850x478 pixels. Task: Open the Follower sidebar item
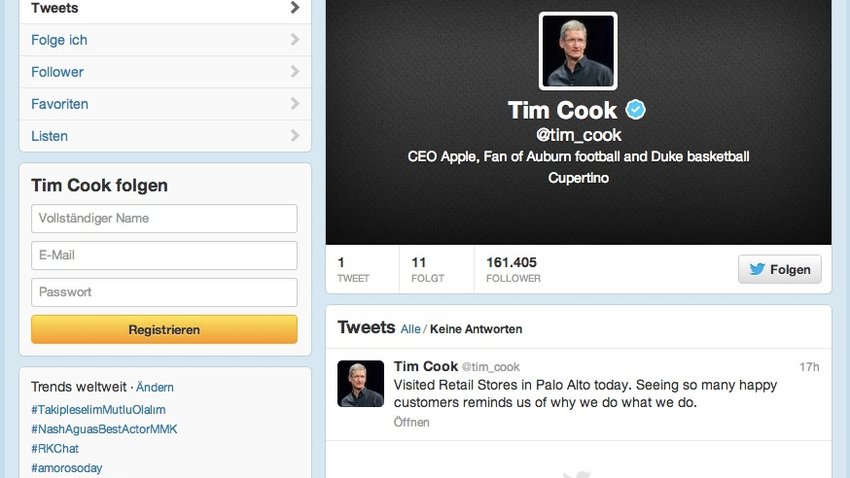[165, 72]
